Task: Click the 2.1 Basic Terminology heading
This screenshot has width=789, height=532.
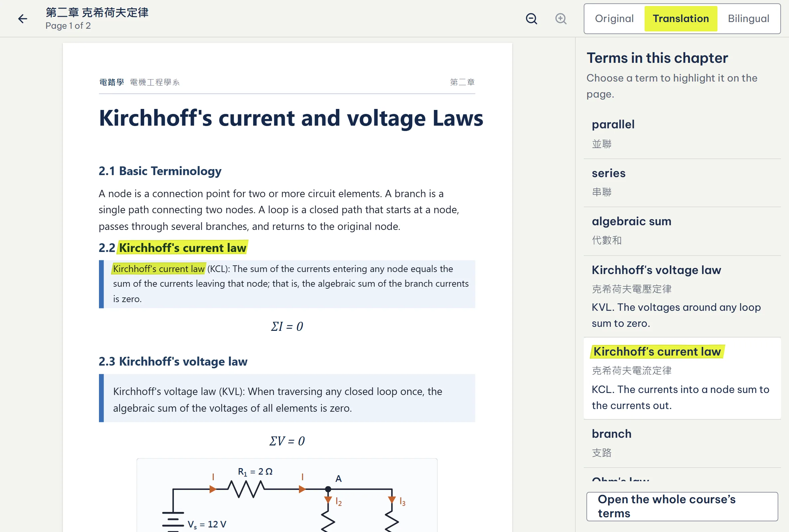Action: click(160, 171)
